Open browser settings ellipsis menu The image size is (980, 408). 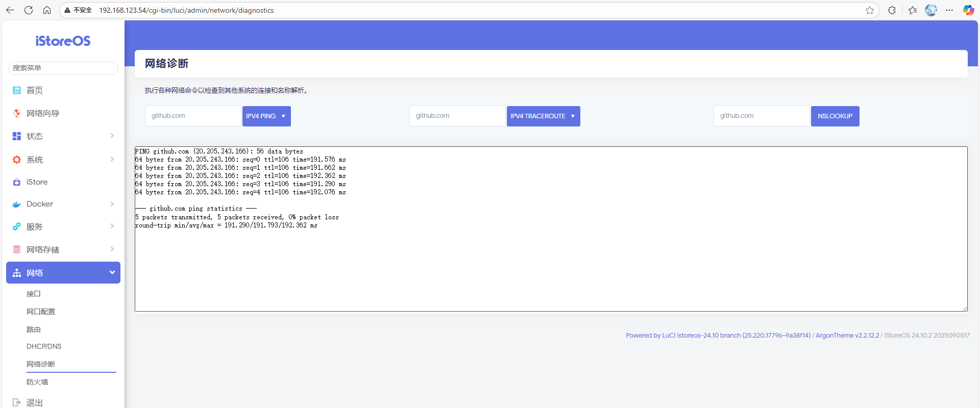point(949,10)
